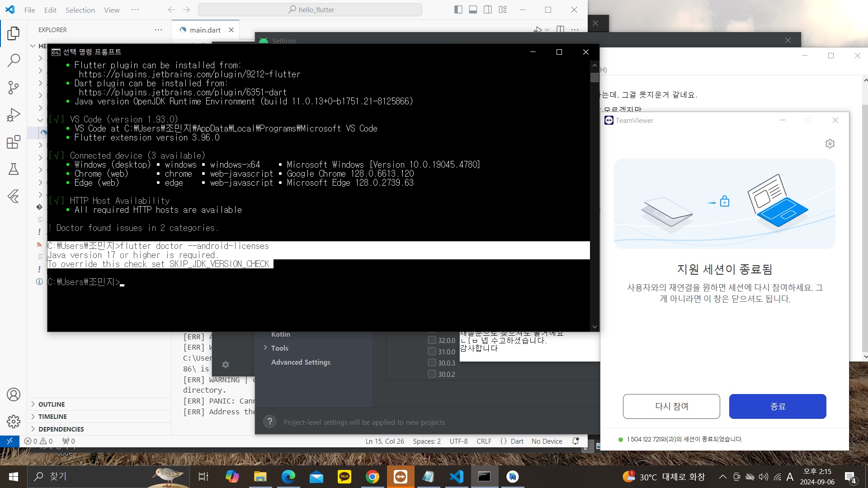The image size is (868, 488).
Task: Open the Windows Start menu
Action: pos(14,477)
